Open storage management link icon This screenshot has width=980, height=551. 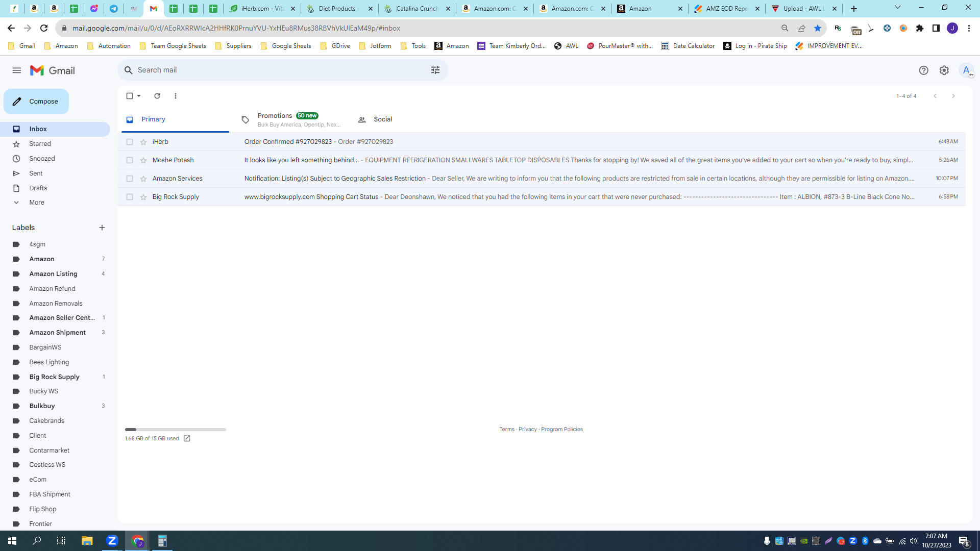click(187, 439)
